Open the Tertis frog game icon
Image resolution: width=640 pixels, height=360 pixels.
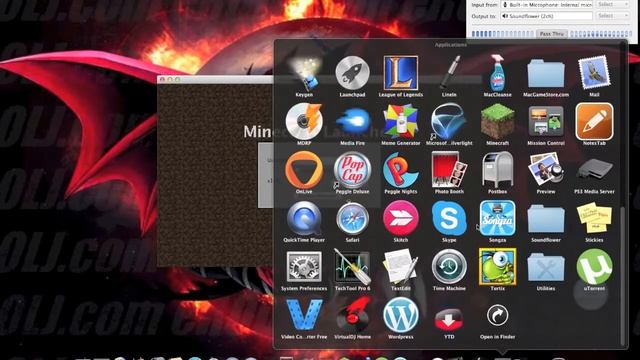(497, 267)
